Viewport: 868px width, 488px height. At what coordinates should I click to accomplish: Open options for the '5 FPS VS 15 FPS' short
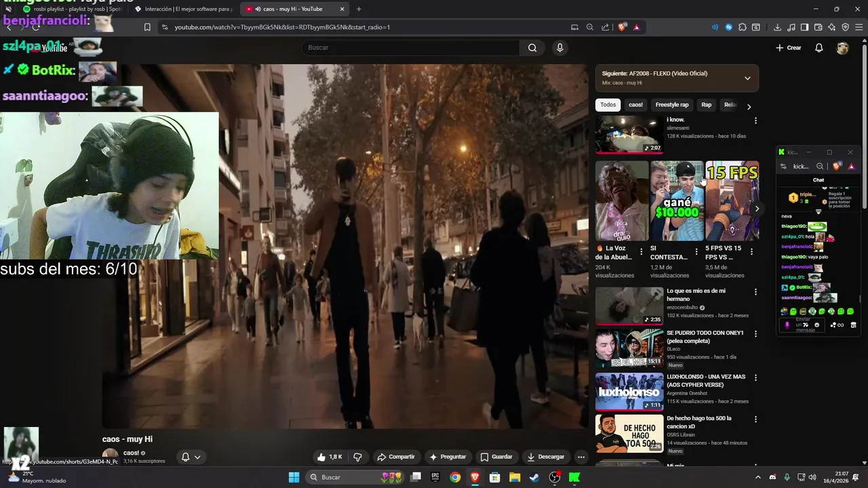pyautogui.click(x=751, y=251)
